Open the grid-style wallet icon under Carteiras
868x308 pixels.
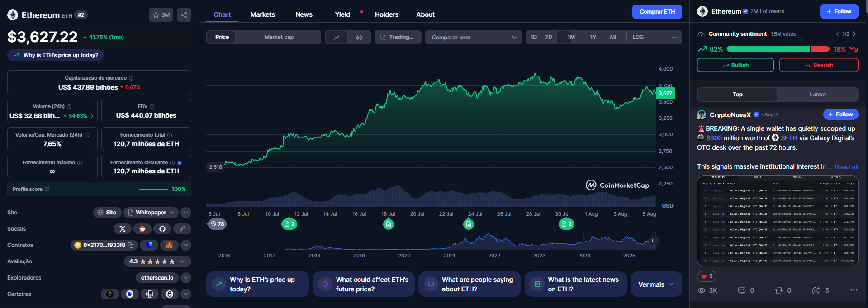tap(150, 294)
